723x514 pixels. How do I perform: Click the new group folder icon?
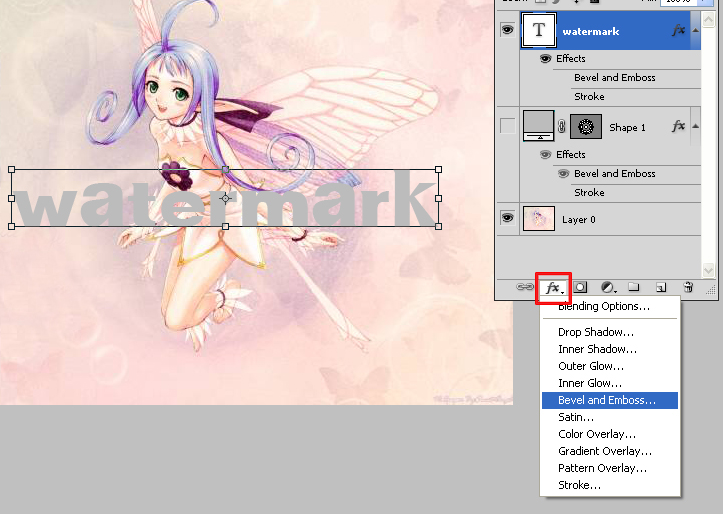point(634,287)
